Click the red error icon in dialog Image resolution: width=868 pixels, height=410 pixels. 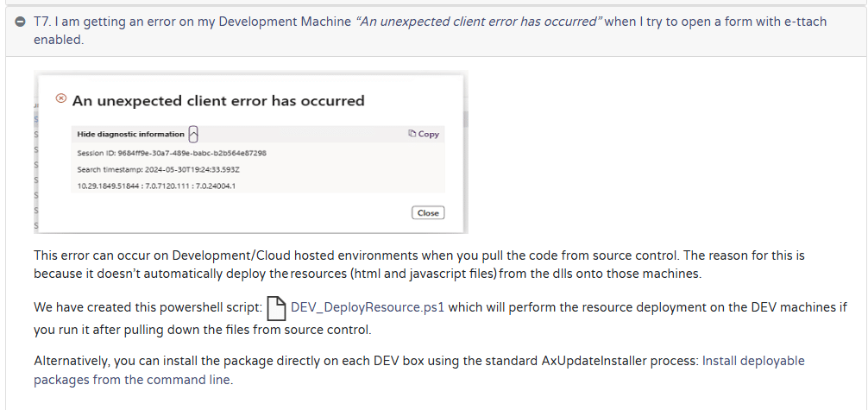60,99
